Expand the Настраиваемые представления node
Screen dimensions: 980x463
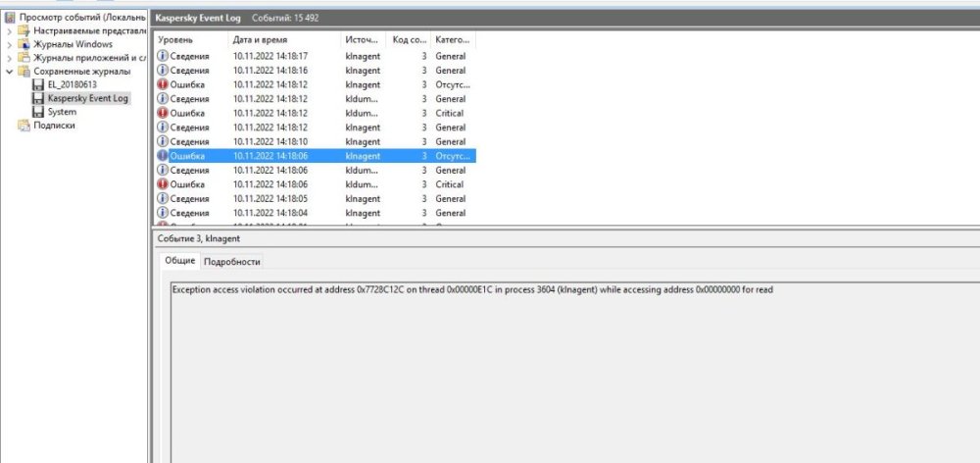(x=10, y=30)
